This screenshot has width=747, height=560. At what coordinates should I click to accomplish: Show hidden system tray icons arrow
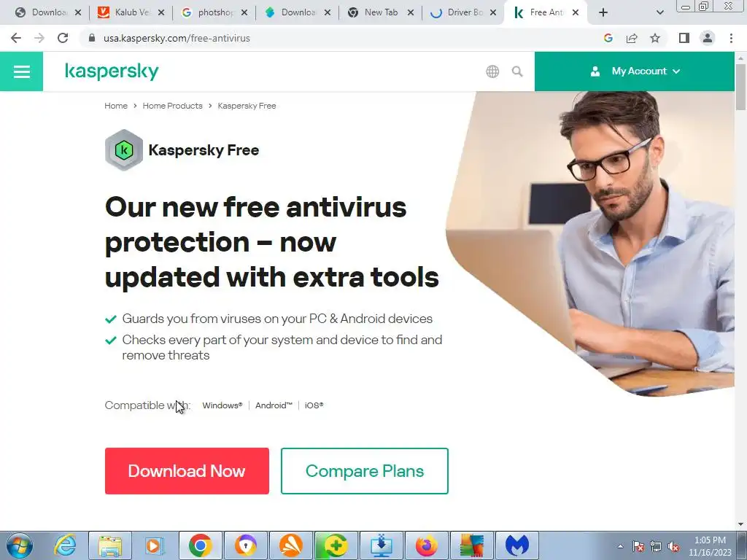click(620, 546)
